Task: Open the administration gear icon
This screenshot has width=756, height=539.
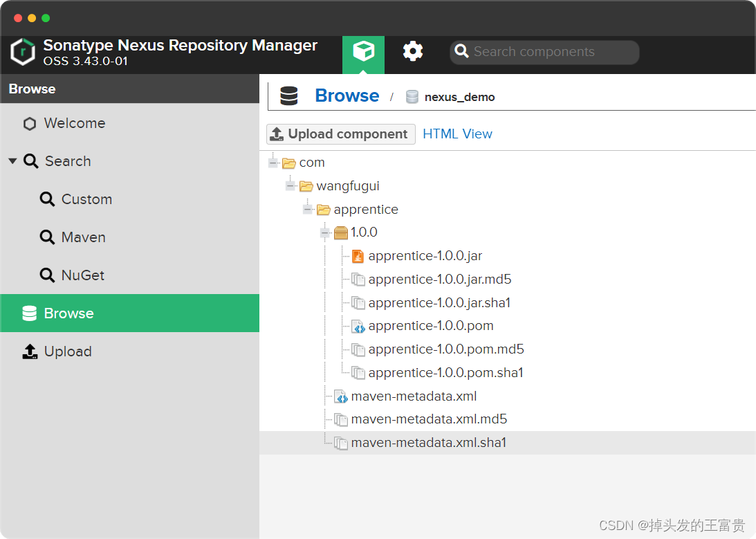Action: tap(413, 51)
